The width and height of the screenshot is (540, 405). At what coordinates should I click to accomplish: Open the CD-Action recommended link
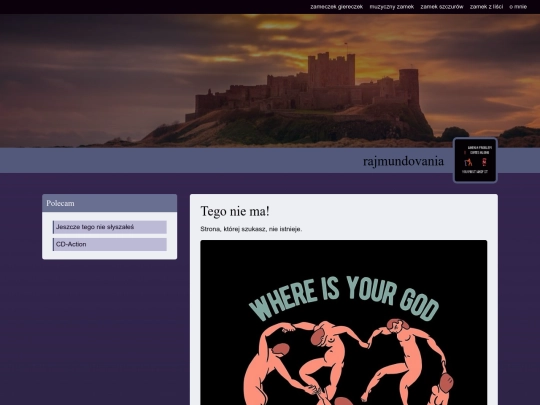110,245
